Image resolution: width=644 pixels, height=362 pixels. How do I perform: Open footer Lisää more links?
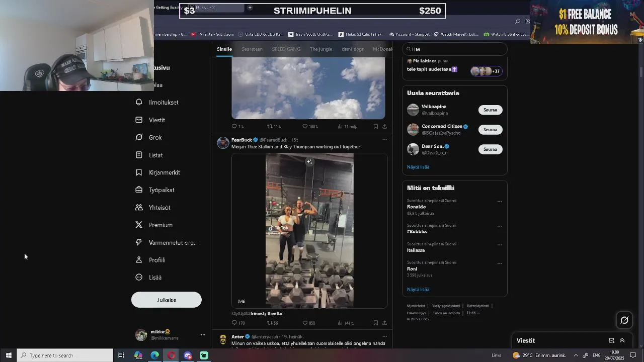click(x=473, y=313)
